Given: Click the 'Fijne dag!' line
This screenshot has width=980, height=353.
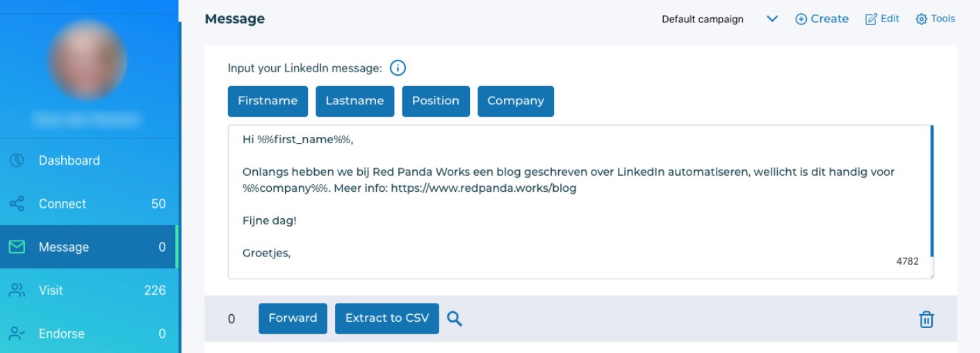Looking at the screenshot, I should pyautogui.click(x=270, y=221).
